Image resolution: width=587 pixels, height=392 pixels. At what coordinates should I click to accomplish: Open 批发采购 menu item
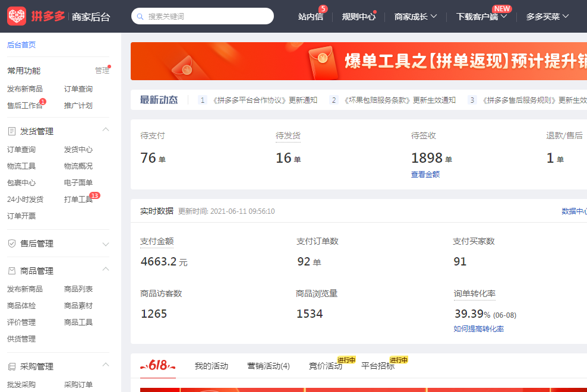click(x=21, y=384)
